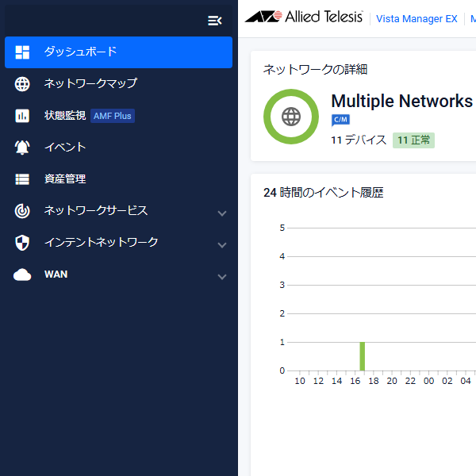
Task: Click the bell icon for イベント
Action: [22, 148]
